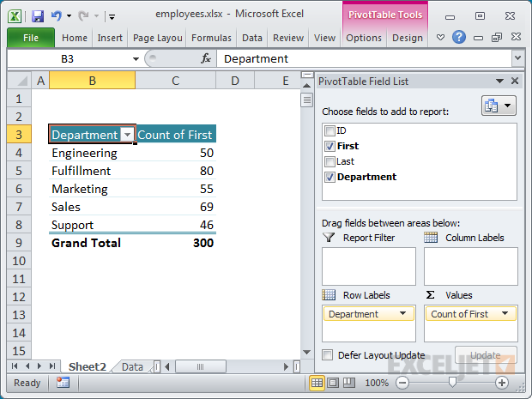Image resolution: width=532 pixels, height=399 pixels.
Task: Click the green File button
Action: [x=31, y=38]
